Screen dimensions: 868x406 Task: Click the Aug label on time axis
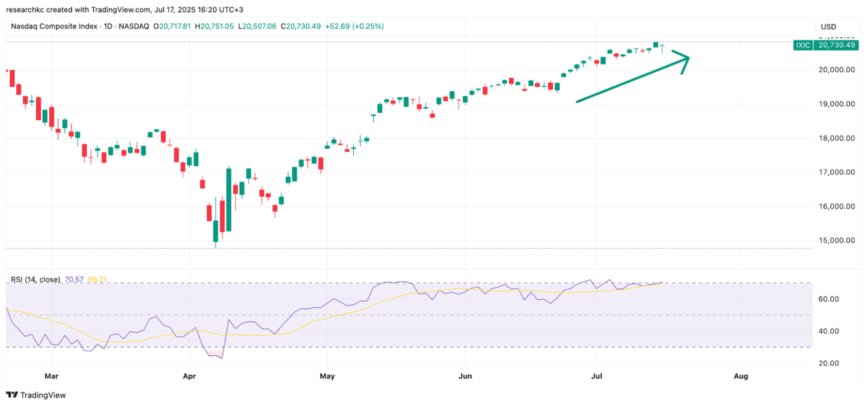pos(741,376)
